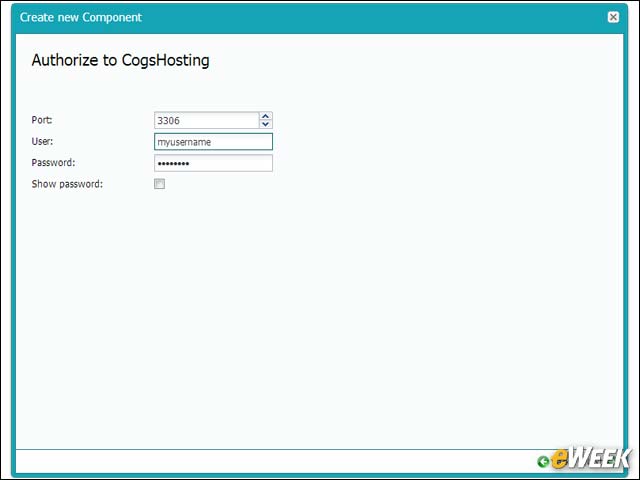
Task: Click the Create new Component title text
Action: pyautogui.click(x=81, y=17)
